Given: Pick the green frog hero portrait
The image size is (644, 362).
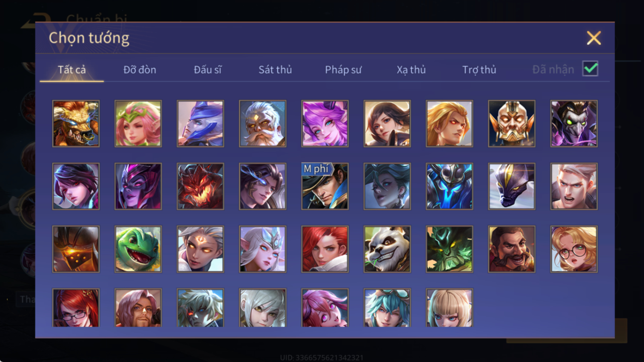Looking at the screenshot, I should 138,249.
